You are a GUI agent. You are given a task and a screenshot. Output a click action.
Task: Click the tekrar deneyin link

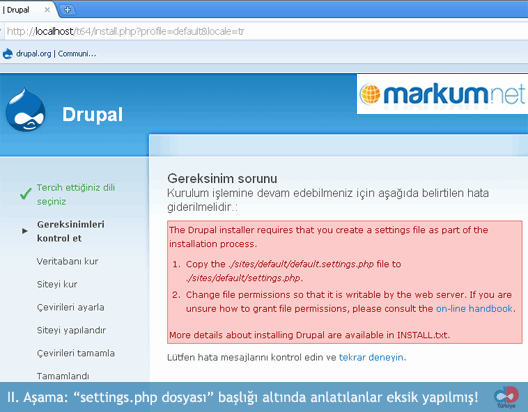click(x=371, y=357)
